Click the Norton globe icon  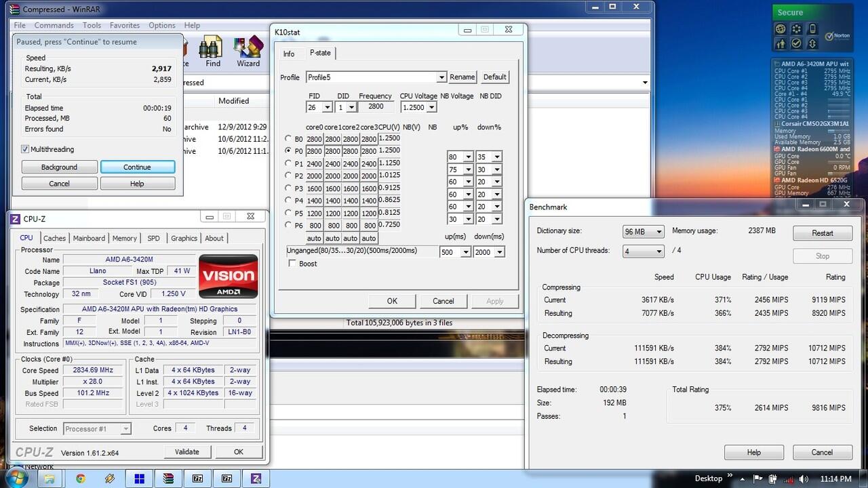(x=780, y=29)
